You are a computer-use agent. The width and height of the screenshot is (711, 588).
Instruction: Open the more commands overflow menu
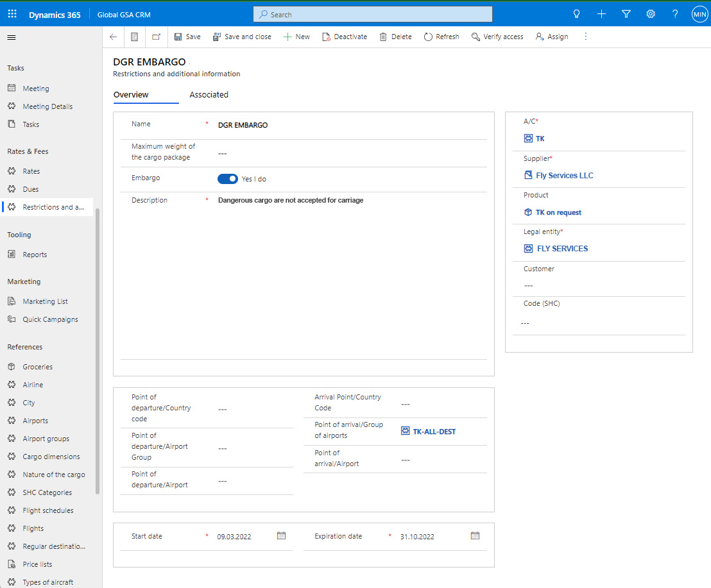click(585, 37)
